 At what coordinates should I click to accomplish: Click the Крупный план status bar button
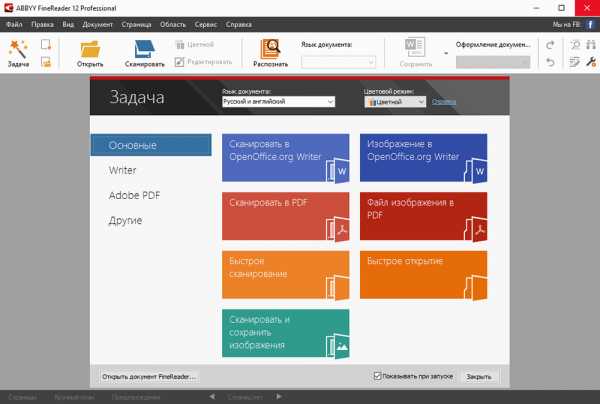(74, 397)
